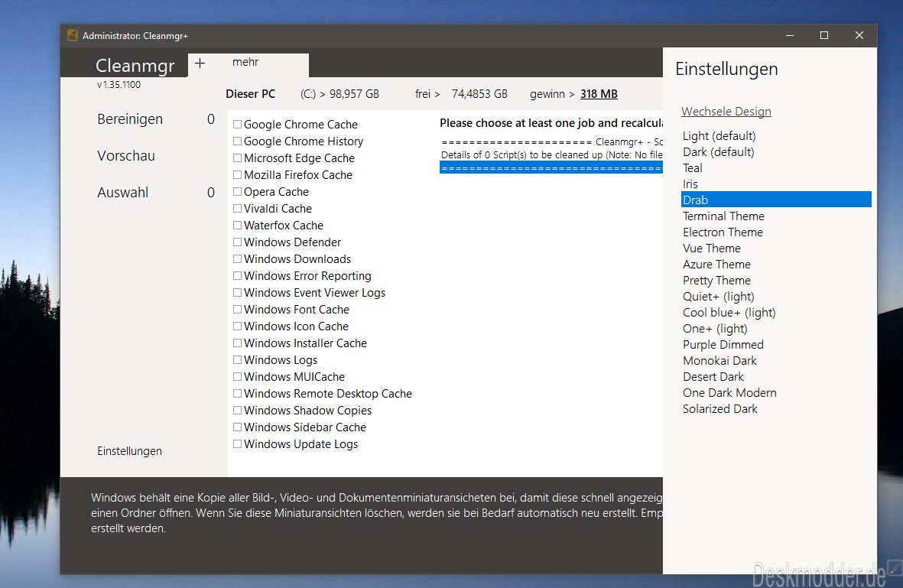
Task: Toggle the Windows MUICache checkbox
Action: pyautogui.click(x=237, y=377)
